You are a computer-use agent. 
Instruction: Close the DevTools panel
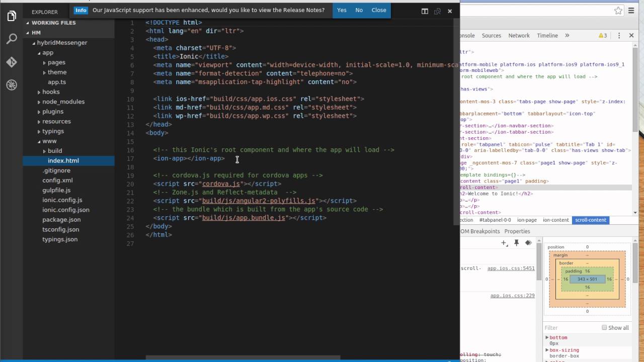(631, 35)
